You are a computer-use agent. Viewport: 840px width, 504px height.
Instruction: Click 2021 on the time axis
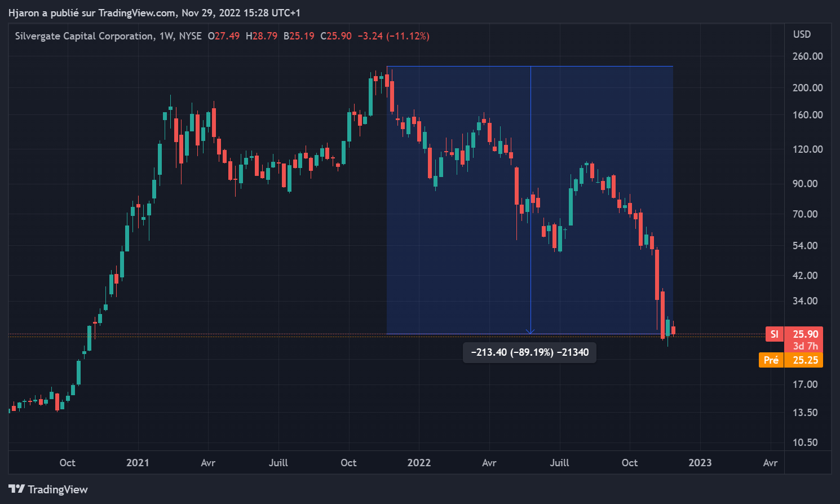[x=138, y=463]
